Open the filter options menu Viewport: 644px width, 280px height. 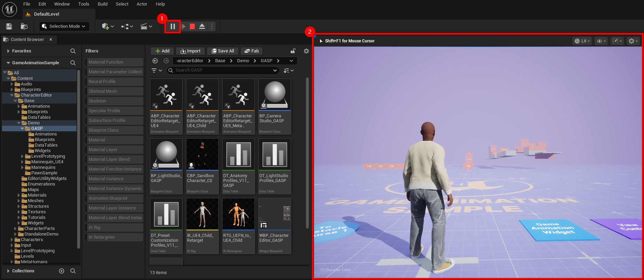coord(157,71)
